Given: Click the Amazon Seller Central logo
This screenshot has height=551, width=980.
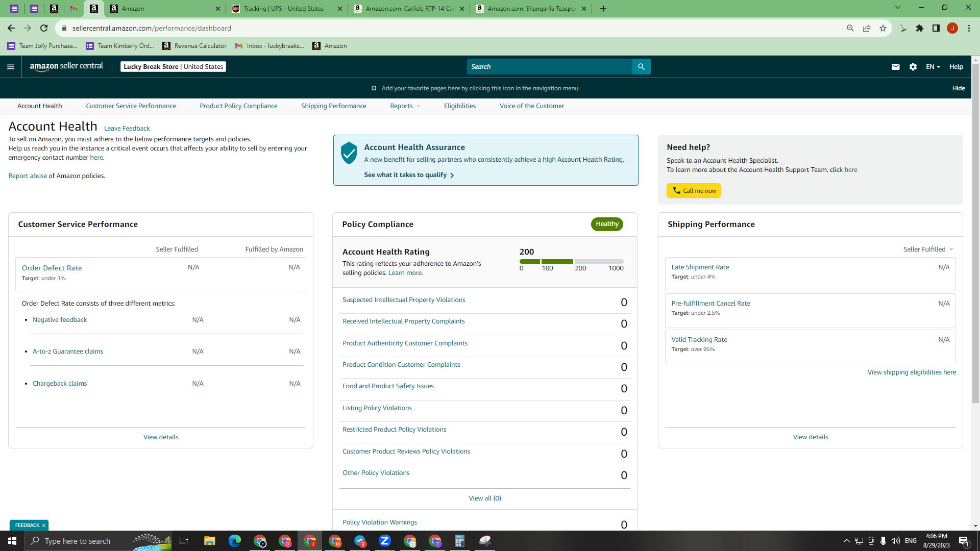Looking at the screenshot, I should pyautogui.click(x=66, y=66).
